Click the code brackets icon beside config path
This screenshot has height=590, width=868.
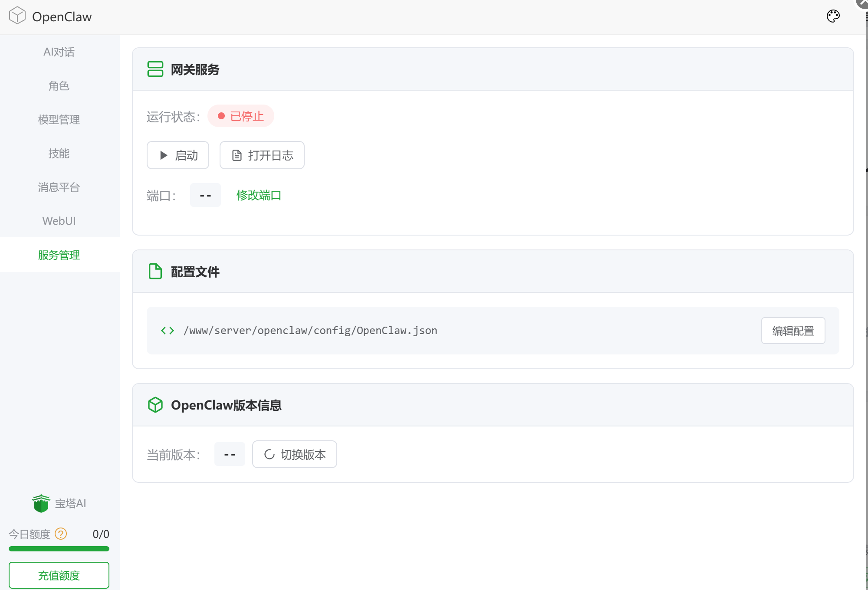(x=168, y=331)
